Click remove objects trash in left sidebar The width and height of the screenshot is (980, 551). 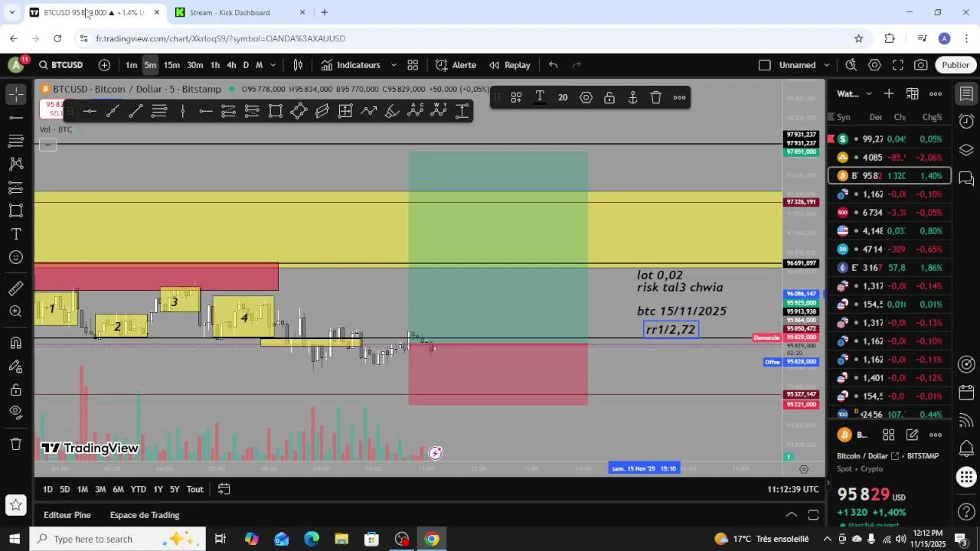coord(16,444)
